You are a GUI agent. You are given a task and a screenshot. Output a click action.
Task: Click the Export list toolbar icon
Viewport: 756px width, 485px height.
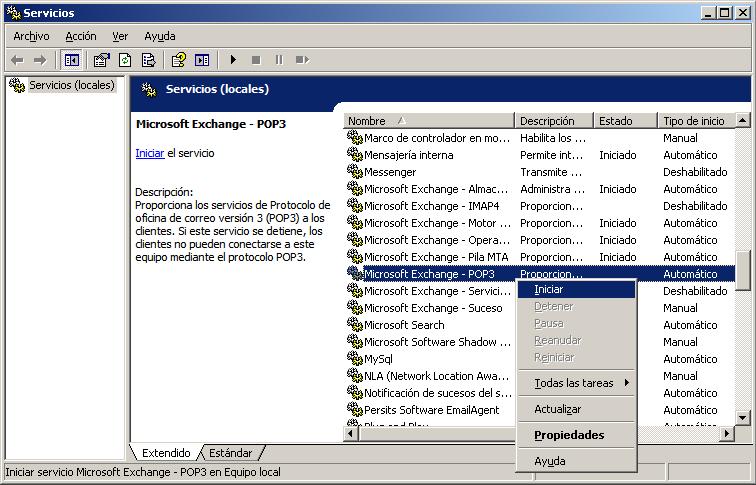tap(148, 60)
